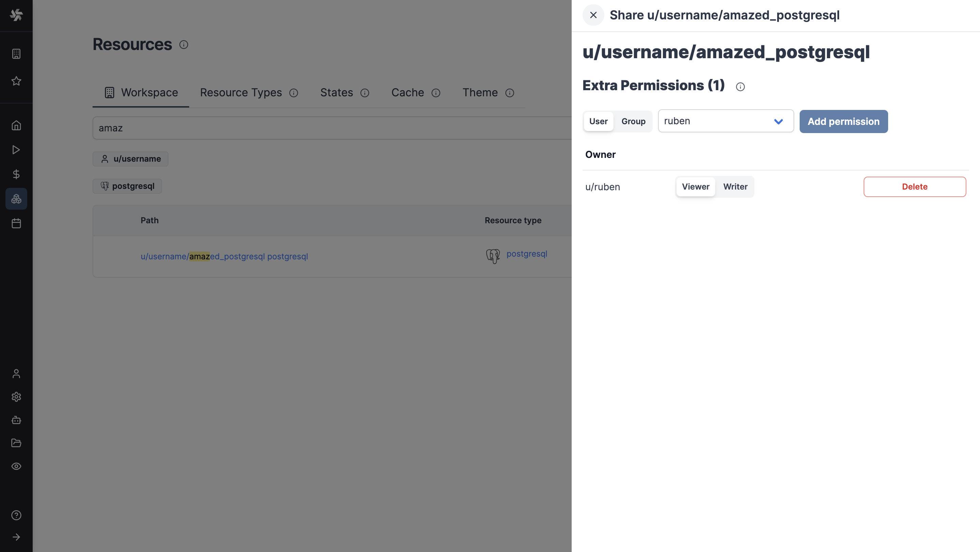Click the Add permission button
This screenshot has width=980, height=552.
(843, 121)
